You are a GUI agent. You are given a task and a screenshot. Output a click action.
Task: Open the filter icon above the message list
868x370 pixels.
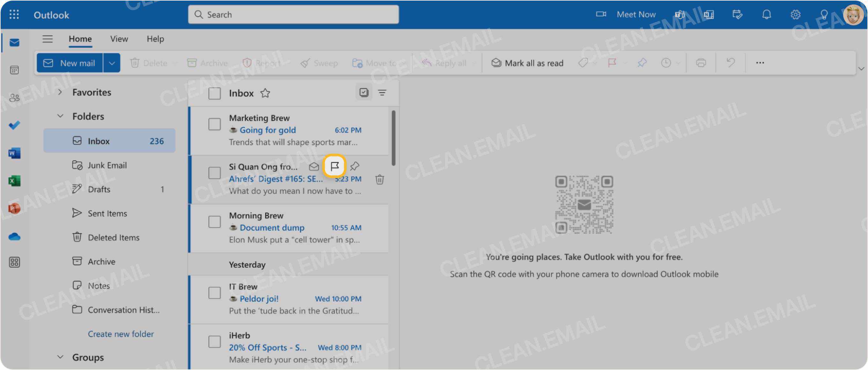[x=382, y=93]
